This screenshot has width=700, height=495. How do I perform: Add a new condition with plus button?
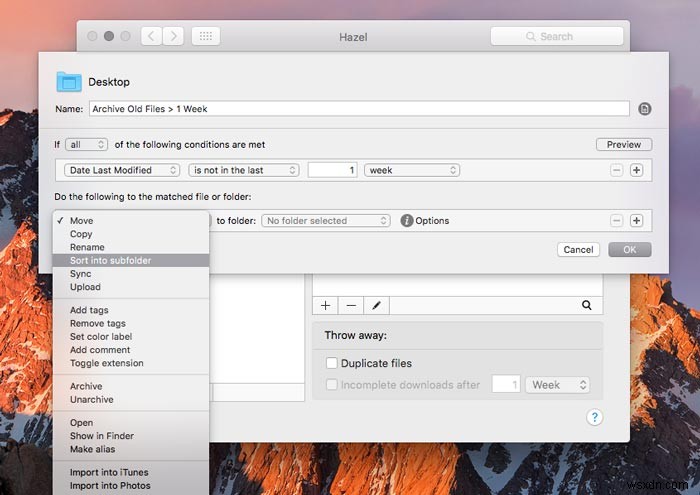tap(636, 170)
